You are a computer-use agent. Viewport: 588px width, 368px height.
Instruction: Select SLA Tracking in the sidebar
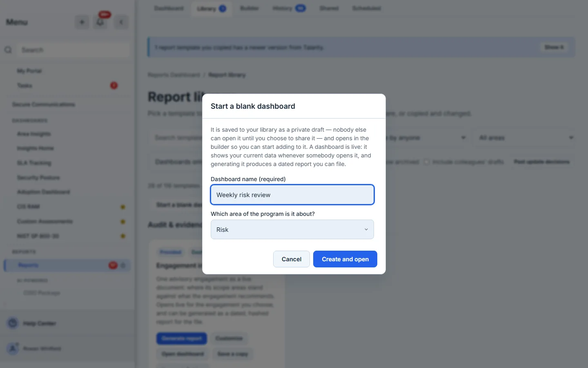[x=34, y=163]
